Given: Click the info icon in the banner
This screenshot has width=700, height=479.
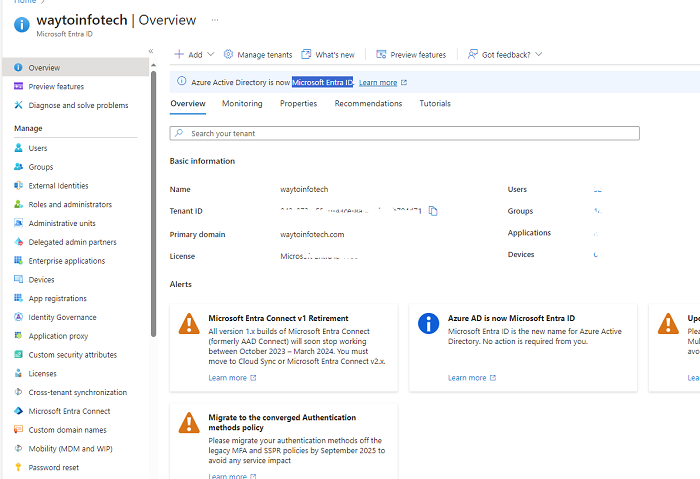Looking at the screenshot, I should click(x=181, y=81).
